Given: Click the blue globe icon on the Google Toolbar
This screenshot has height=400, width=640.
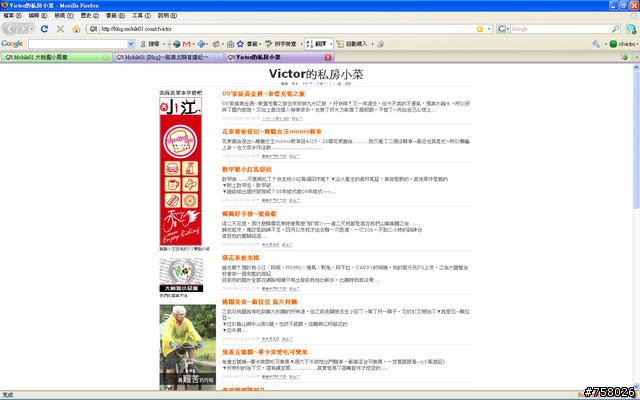Looking at the screenshot, I should pyautogui.click(x=177, y=44).
